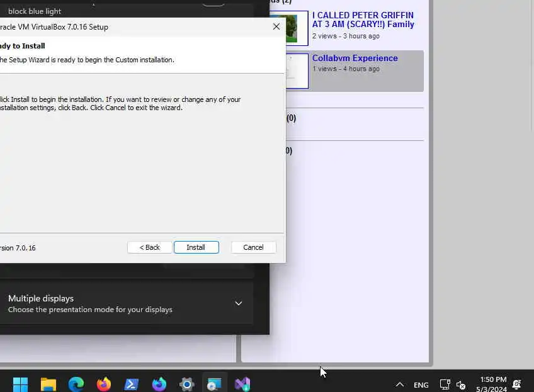The height and width of the screenshot is (392, 534).
Task: Open the Windows Start menu
Action: (x=20, y=384)
